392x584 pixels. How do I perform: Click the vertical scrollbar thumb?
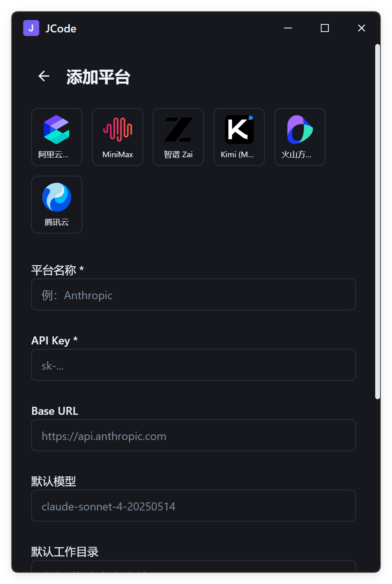[377, 222]
